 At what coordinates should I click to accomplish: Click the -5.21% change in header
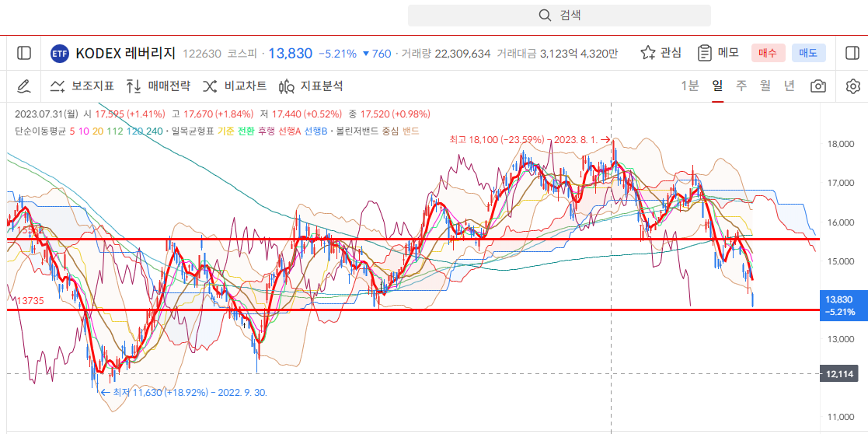coord(338,54)
